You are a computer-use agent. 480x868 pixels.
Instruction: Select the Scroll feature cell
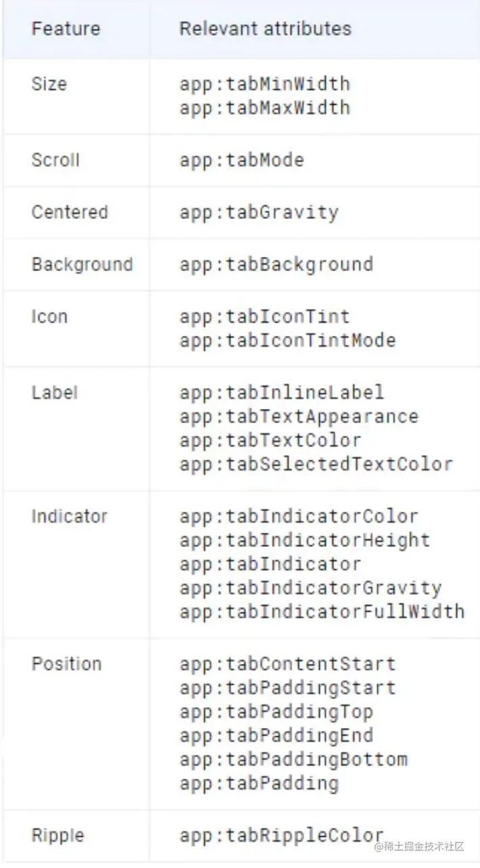[x=55, y=160]
